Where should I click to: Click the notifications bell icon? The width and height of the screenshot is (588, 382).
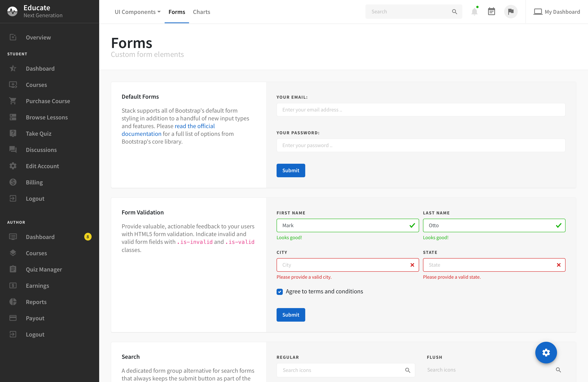pyautogui.click(x=474, y=12)
